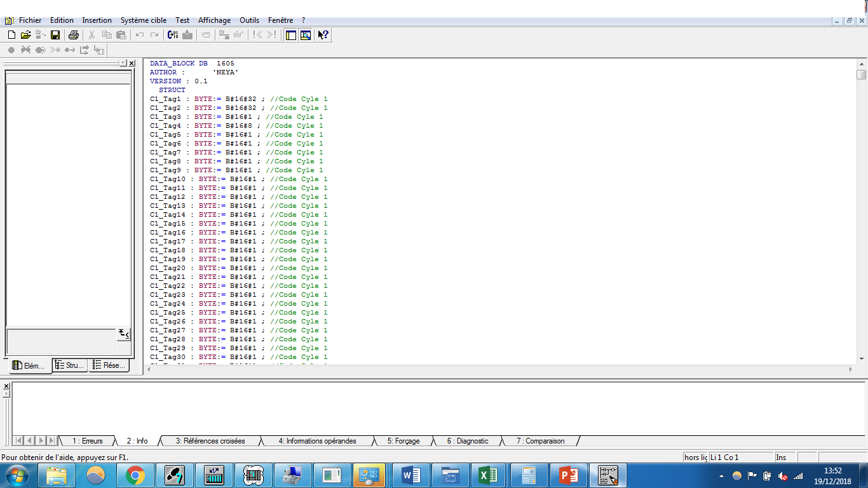This screenshot has width=868, height=488.
Task: Open Excel from the Windows taskbar
Action: pos(488,475)
